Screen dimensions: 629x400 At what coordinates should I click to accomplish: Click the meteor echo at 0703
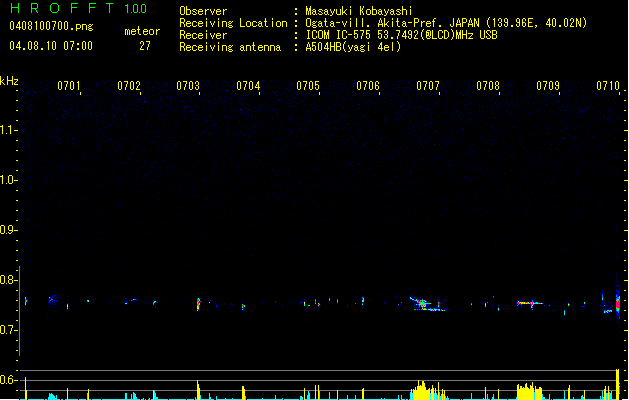198,304
